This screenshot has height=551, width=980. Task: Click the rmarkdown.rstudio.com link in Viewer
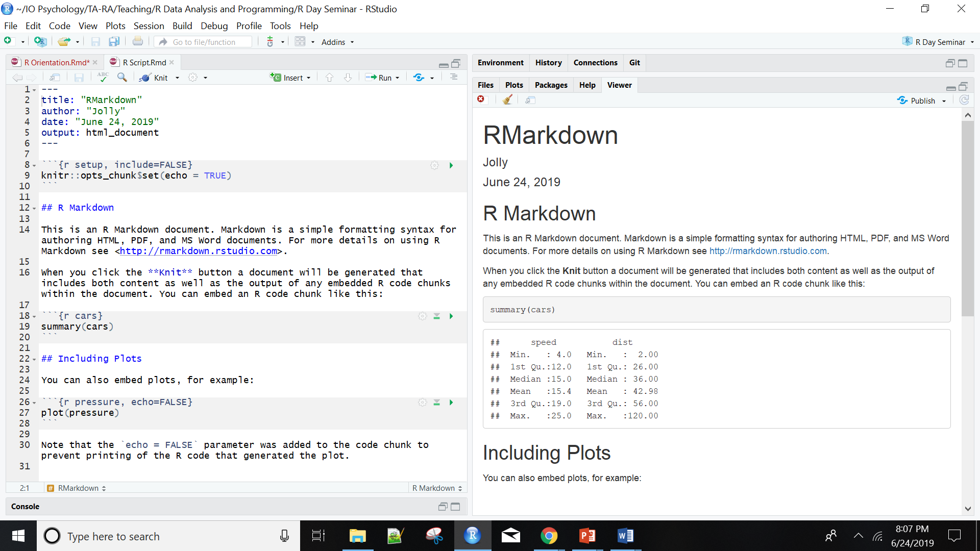(768, 251)
